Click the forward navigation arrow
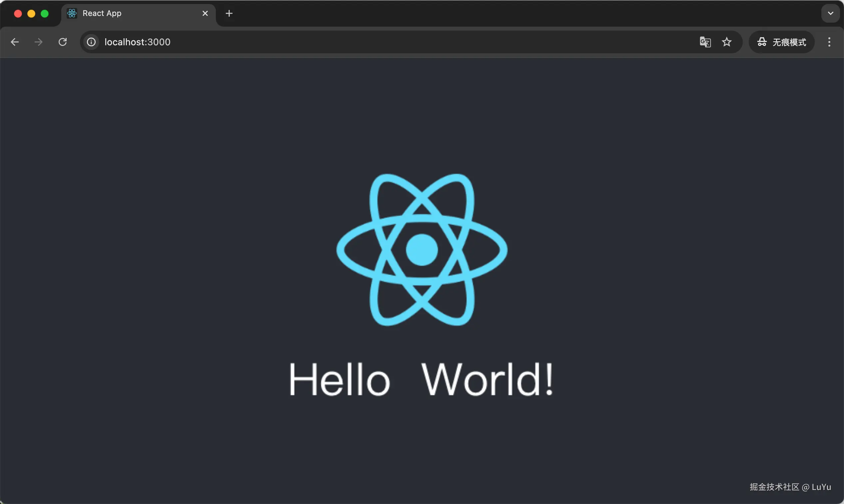Image resolution: width=844 pixels, height=504 pixels. 38,42
